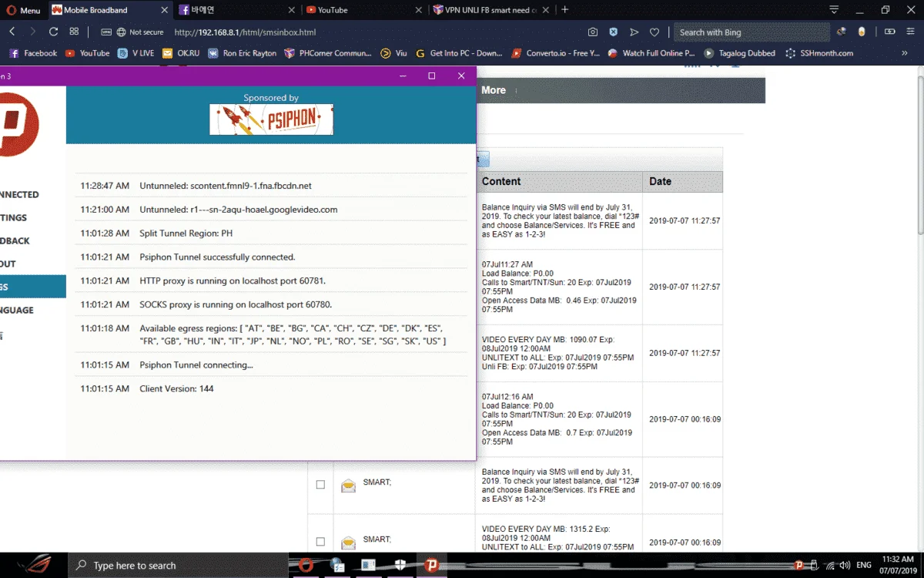Open the Ron Eric Rayton bookmark

(242, 53)
